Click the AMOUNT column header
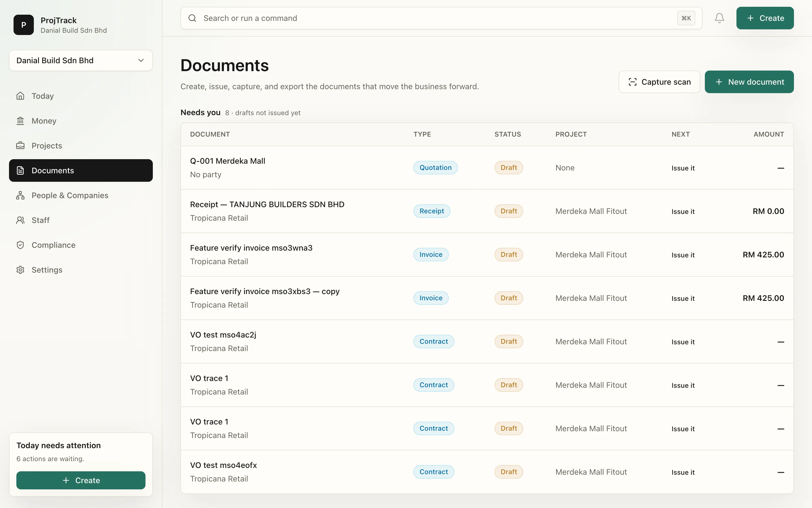Viewport: 812px width, 508px height. click(x=769, y=134)
